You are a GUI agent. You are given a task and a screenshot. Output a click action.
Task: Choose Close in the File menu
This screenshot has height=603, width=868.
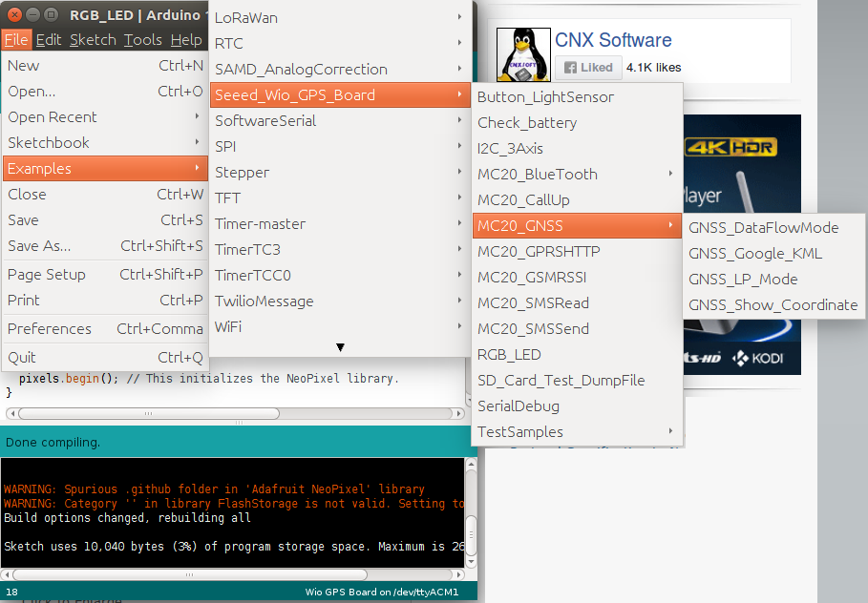[x=105, y=195]
